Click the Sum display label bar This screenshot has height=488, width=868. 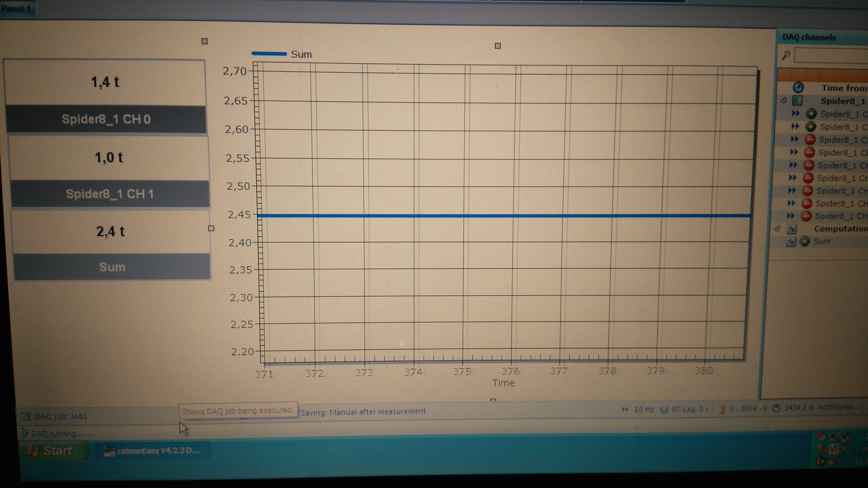[x=112, y=267]
